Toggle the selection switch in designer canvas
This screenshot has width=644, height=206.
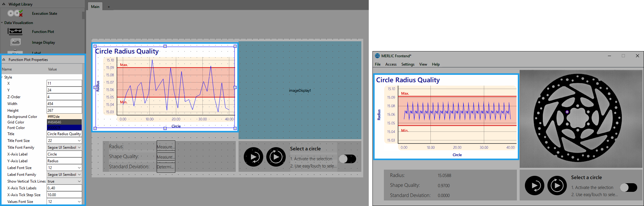coord(347,159)
